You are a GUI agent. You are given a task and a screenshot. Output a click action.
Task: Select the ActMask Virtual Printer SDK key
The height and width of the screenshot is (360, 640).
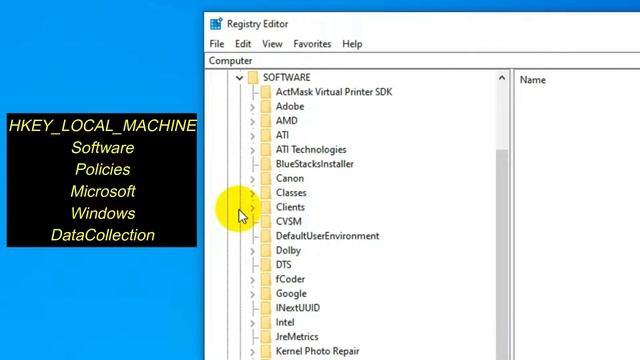[x=334, y=92]
